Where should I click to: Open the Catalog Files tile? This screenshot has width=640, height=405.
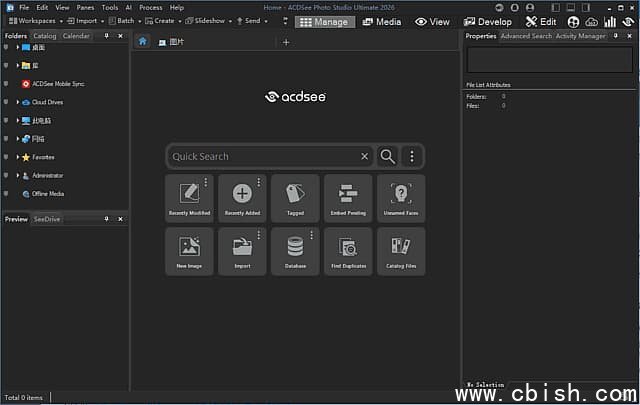tap(401, 250)
